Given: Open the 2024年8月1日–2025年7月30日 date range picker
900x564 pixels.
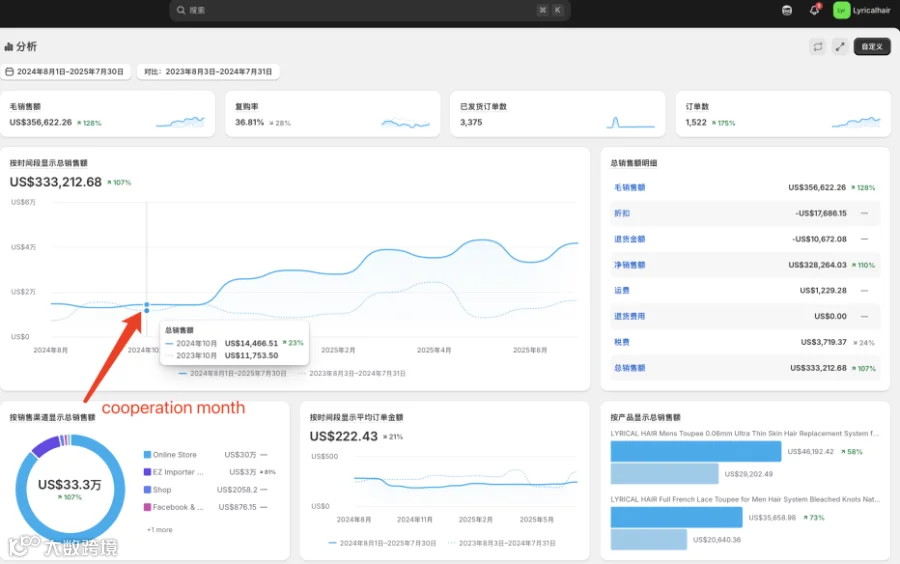Looking at the screenshot, I should [65, 72].
